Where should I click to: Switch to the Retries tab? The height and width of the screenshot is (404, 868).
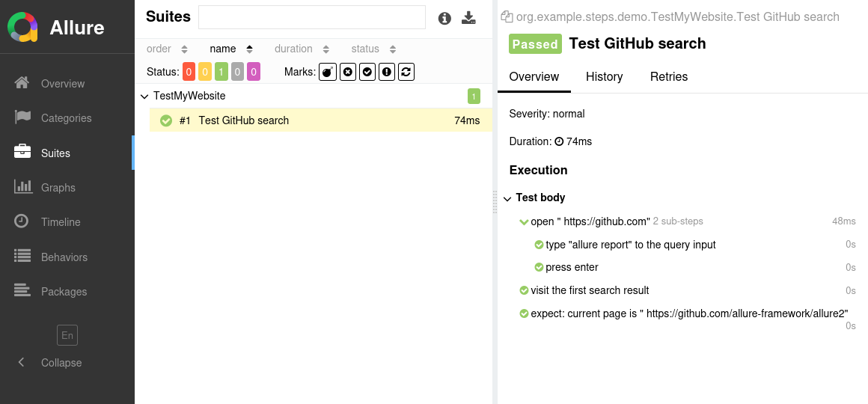point(668,76)
